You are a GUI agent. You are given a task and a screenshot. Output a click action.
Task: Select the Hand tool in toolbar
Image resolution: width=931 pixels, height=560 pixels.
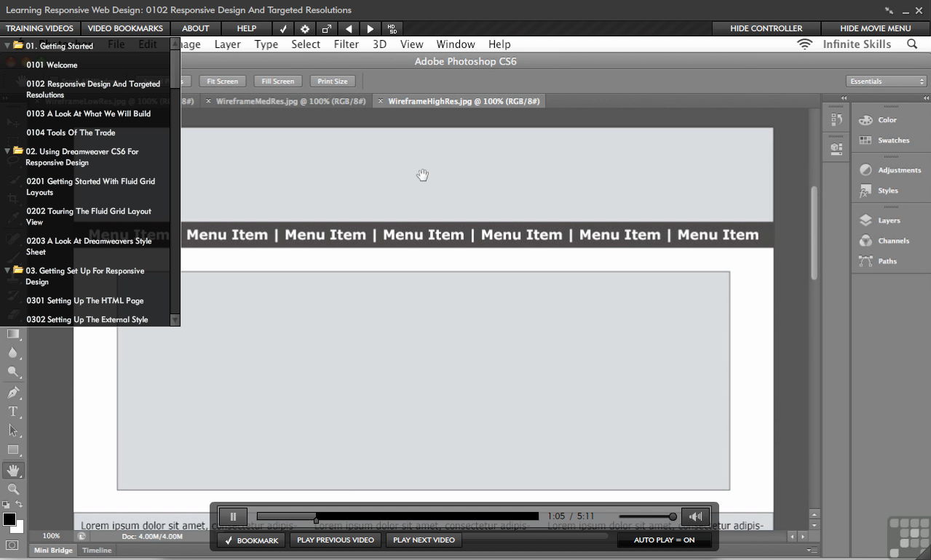point(13,471)
